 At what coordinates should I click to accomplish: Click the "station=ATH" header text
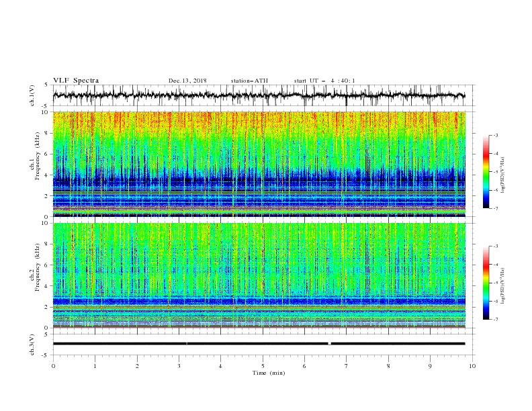tap(249, 81)
